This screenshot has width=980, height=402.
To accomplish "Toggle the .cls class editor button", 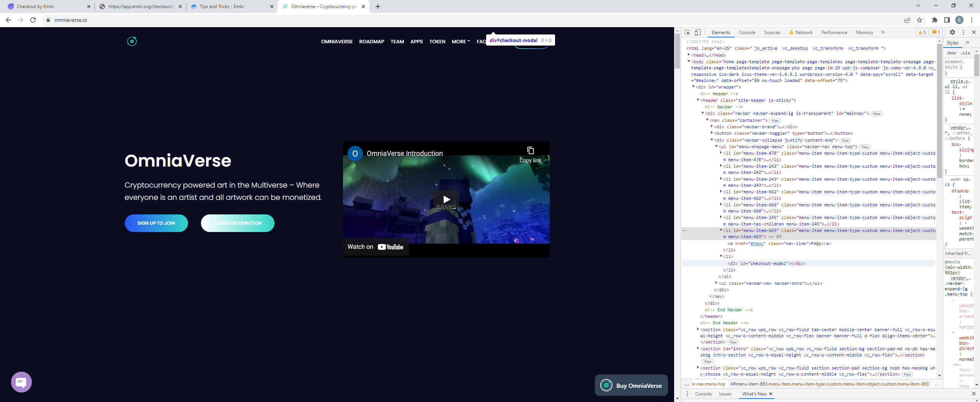I will click(965, 53).
